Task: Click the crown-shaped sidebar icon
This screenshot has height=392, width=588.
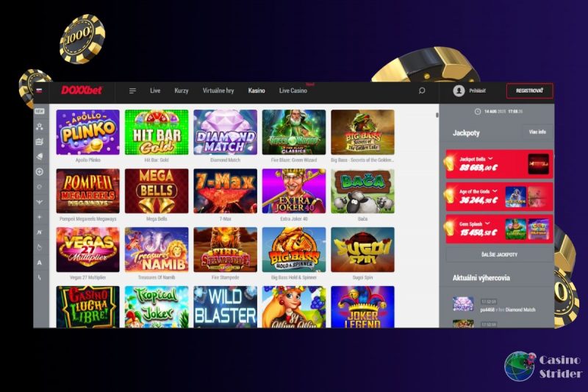Action: (40, 141)
